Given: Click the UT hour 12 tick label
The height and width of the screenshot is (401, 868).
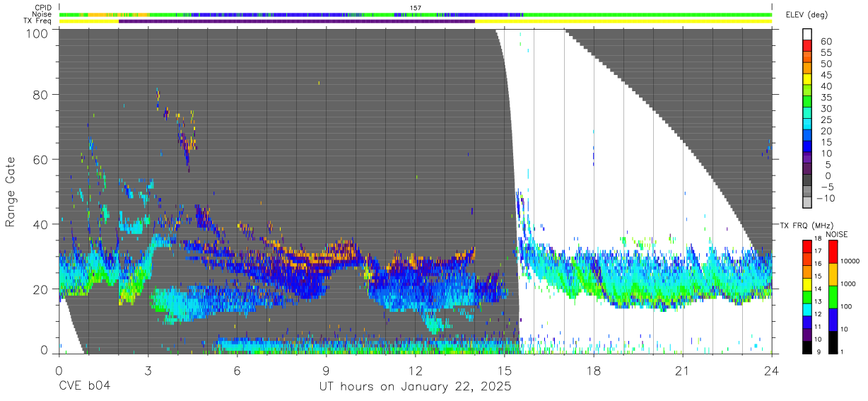Looking at the screenshot, I should coord(415,371).
